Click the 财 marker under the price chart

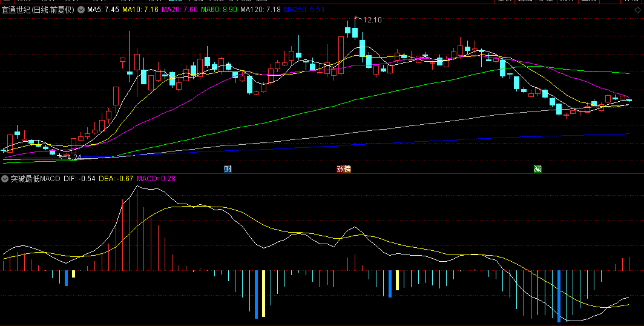[x=228, y=169]
